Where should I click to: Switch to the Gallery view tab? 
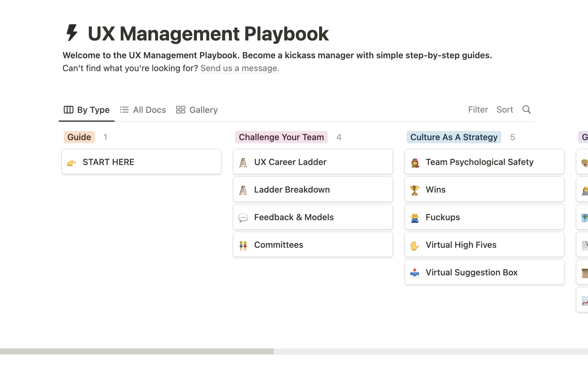(197, 110)
